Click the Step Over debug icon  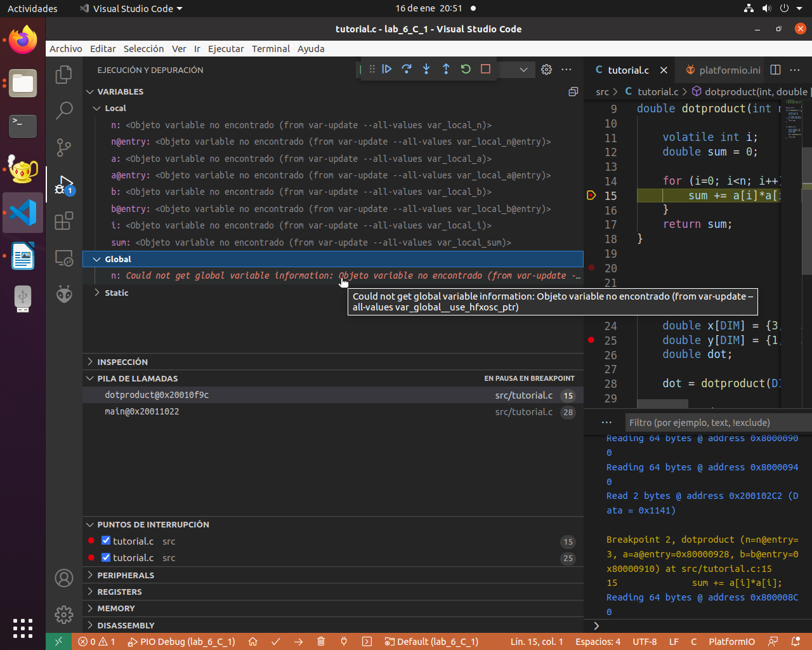tap(407, 69)
